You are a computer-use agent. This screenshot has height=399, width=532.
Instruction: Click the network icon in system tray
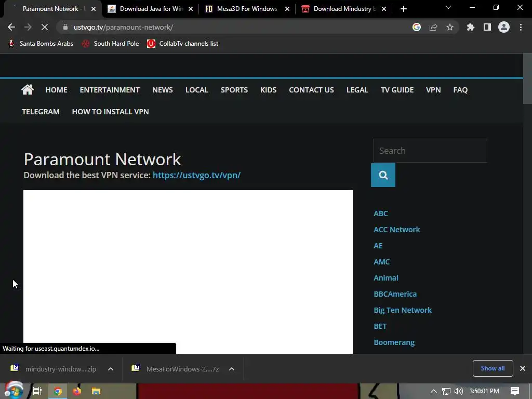click(x=446, y=391)
